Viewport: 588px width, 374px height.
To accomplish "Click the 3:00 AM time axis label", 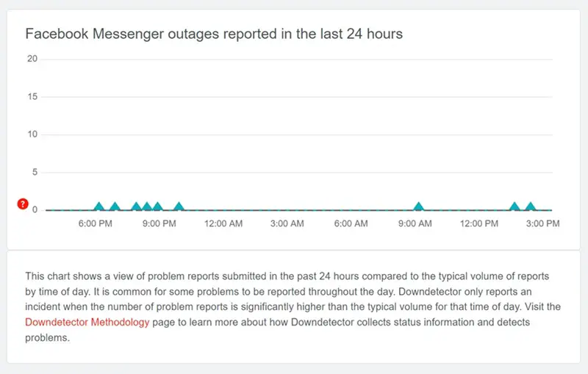I will pos(287,223).
